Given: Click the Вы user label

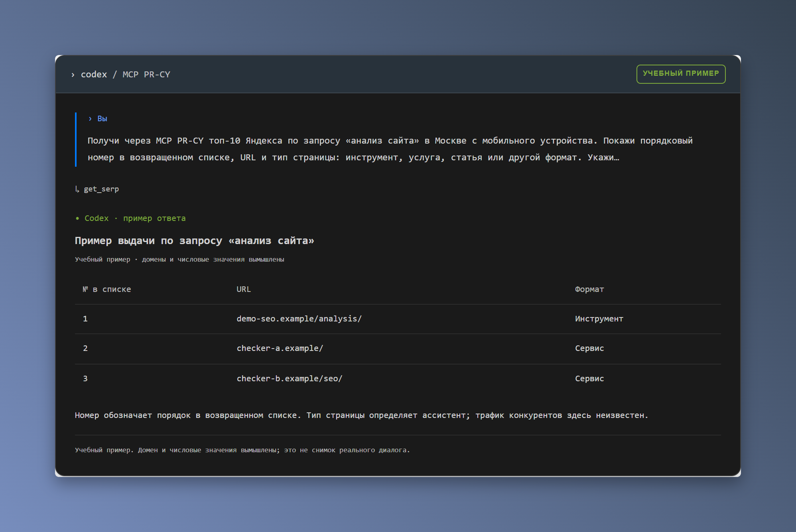Looking at the screenshot, I should (102, 119).
